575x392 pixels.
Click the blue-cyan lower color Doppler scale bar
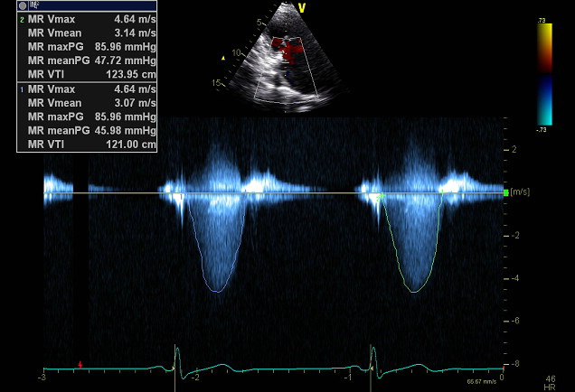544,101
